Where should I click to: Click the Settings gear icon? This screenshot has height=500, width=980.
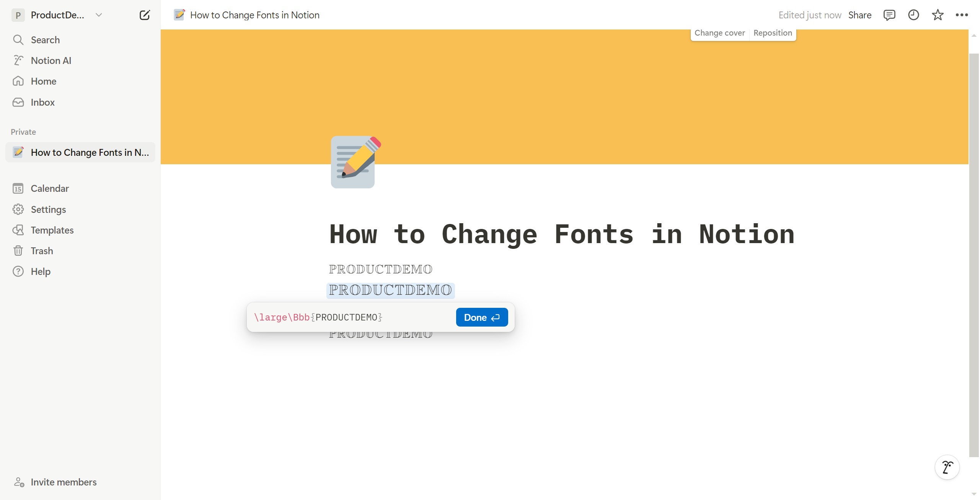click(18, 209)
